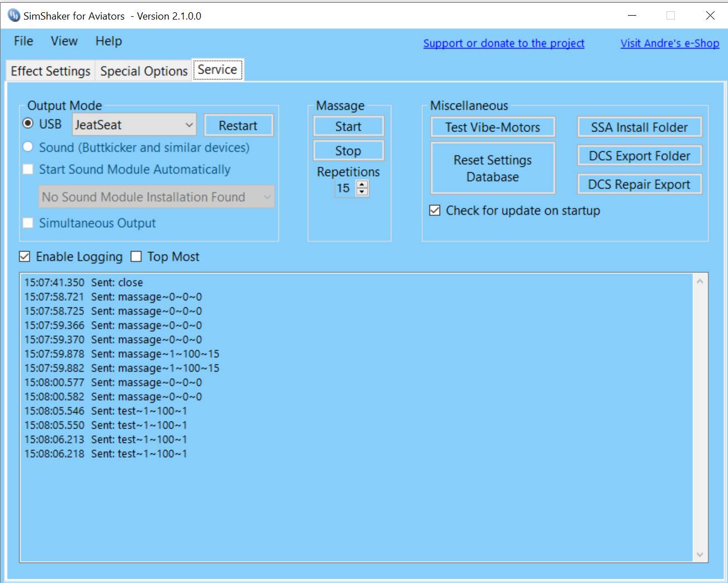Switch to the Effect Settings tab
The width and height of the screenshot is (728, 583).
coord(50,71)
